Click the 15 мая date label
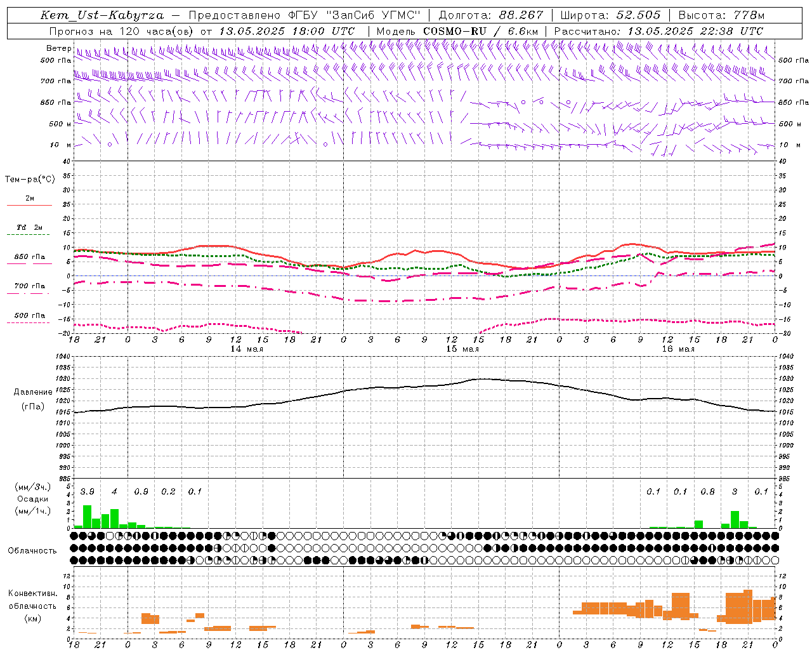 coord(462,348)
